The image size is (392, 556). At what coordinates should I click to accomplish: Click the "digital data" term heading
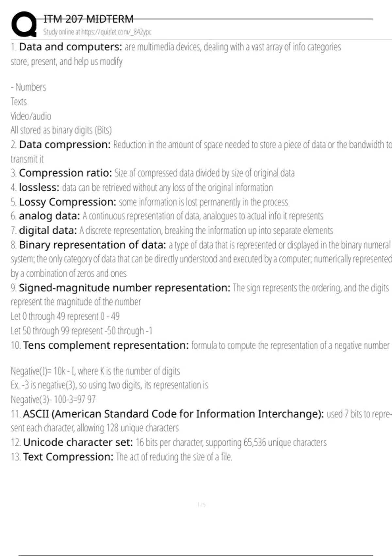48,231
